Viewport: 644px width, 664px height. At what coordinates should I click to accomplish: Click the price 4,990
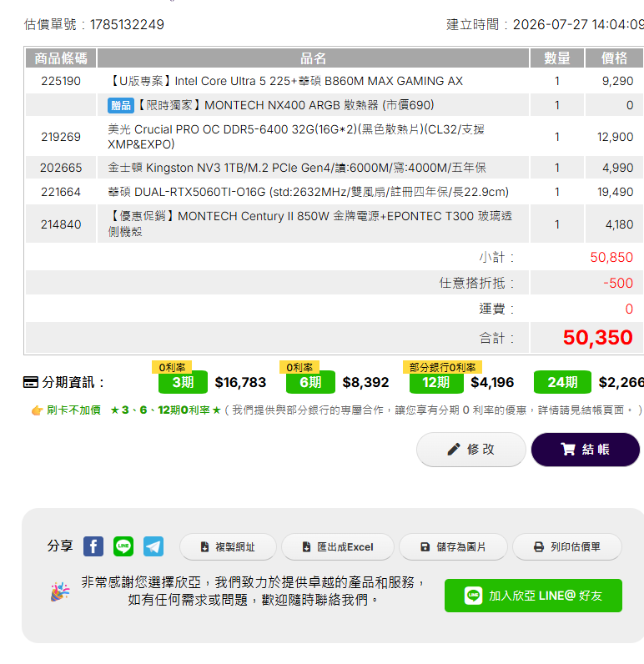tap(617, 168)
